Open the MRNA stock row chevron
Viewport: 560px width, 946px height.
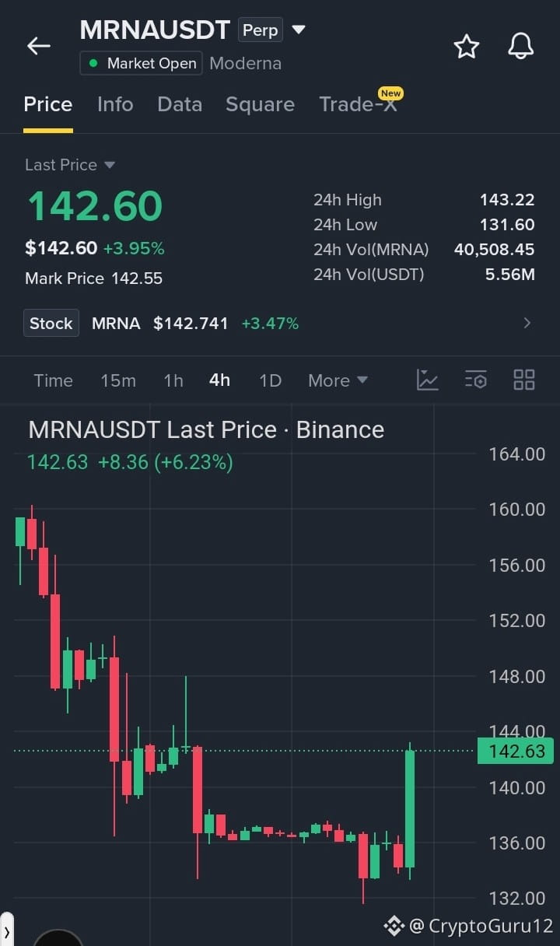click(527, 323)
